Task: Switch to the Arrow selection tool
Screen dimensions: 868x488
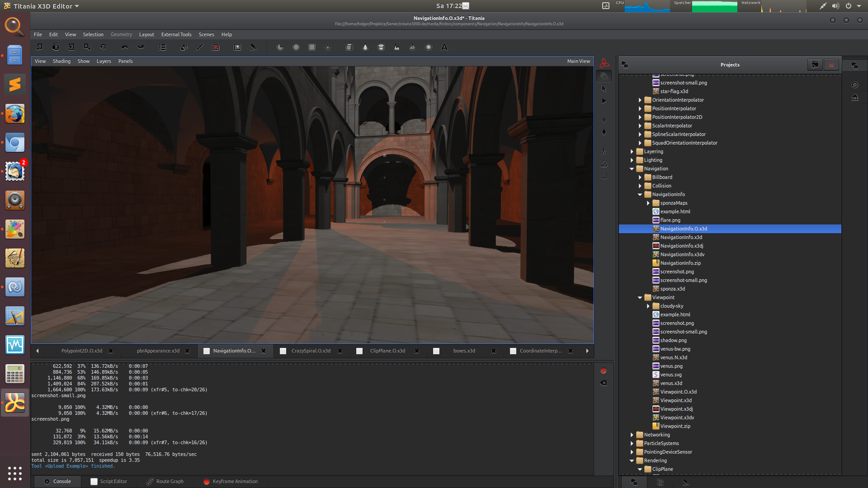Action: pyautogui.click(x=604, y=89)
